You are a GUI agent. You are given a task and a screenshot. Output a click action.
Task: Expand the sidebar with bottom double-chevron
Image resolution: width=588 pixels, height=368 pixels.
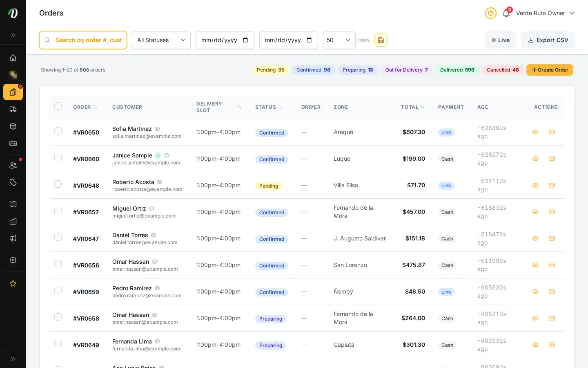(x=13, y=359)
